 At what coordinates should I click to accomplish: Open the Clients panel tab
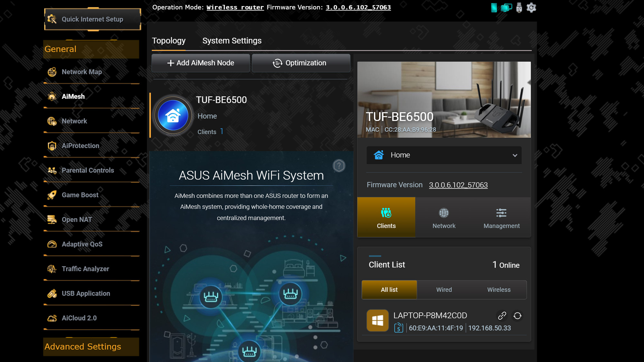pyautogui.click(x=386, y=217)
